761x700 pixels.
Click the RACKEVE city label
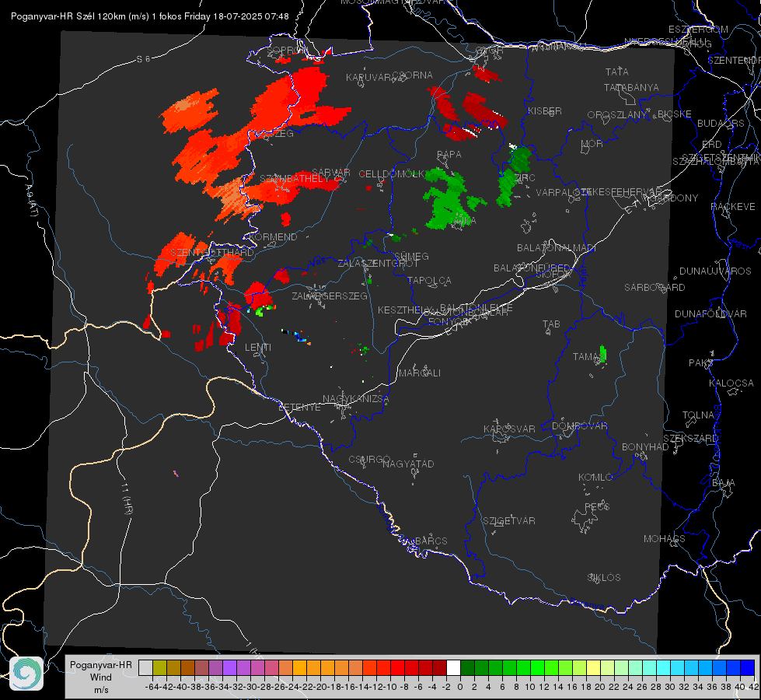[733, 207]
